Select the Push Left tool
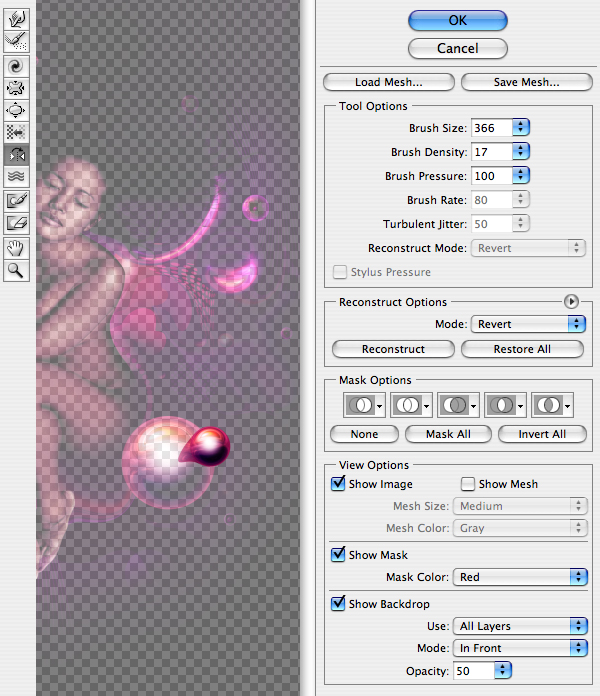This screenshot has width=600, height=696. click(16, 132)
